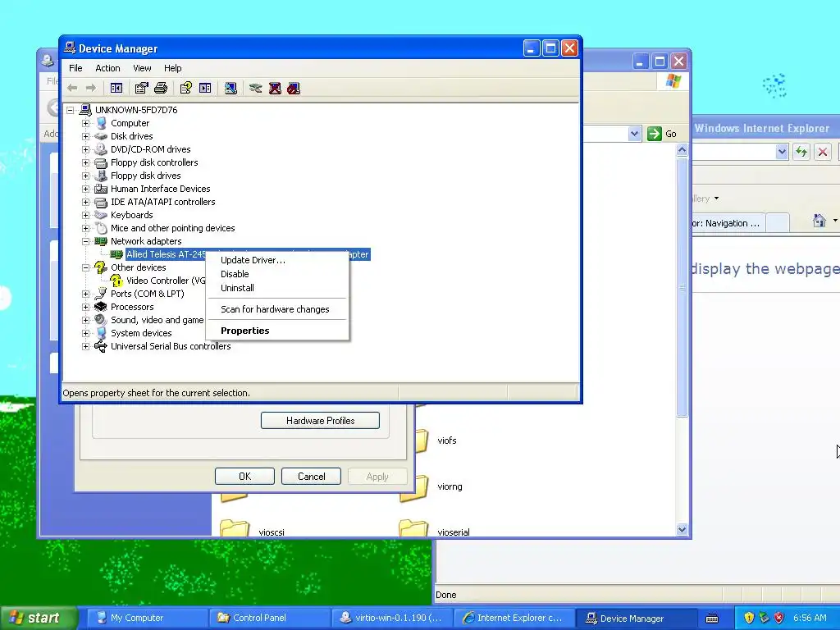
Task: Expand the Sound, video and game node
Action: [x=85, y=320]
